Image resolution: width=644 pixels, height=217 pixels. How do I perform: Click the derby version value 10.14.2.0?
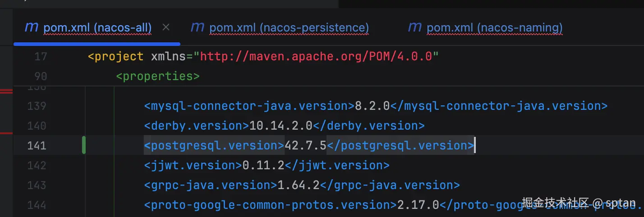[281, 126]
